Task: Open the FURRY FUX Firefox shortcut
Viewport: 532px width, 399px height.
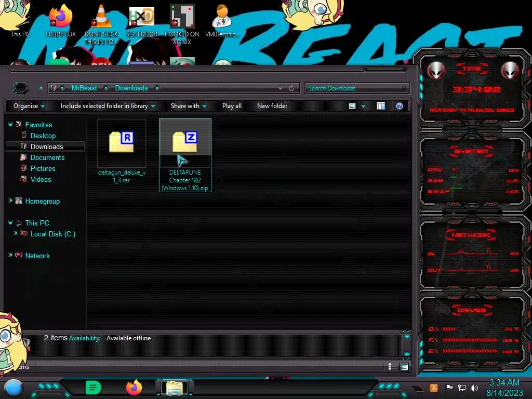Action: 60,21
